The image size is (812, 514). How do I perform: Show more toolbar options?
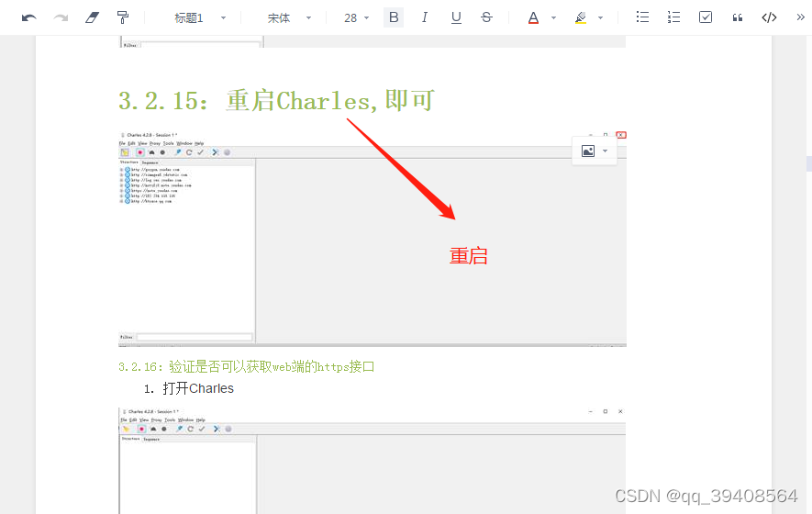801,17
